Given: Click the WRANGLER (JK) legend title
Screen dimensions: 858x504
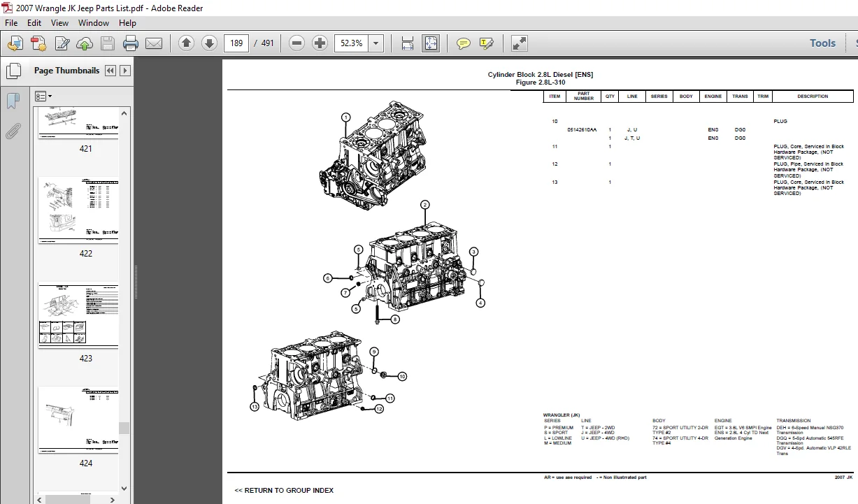Looking at the screenshot, I should (562, 415).
